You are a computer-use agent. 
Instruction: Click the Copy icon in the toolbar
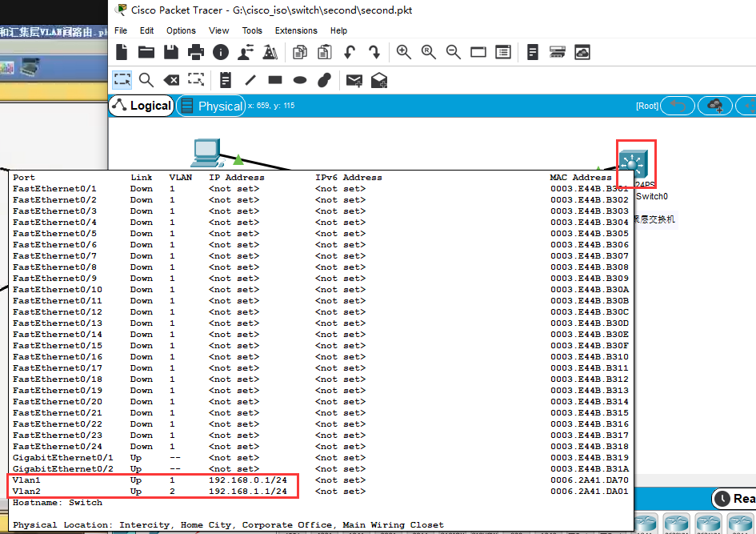click(x=300, y=52)
